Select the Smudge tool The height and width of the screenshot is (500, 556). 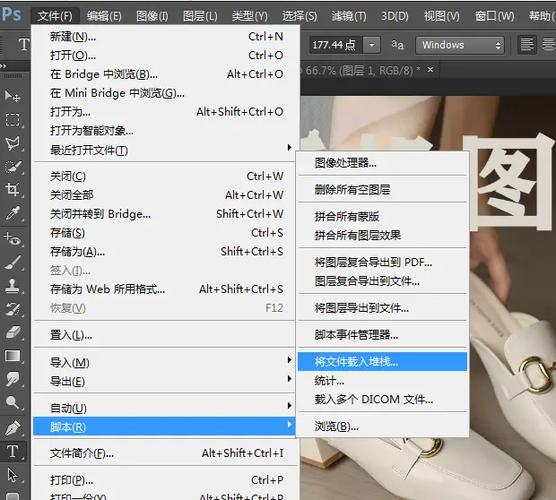coord(13,379)
